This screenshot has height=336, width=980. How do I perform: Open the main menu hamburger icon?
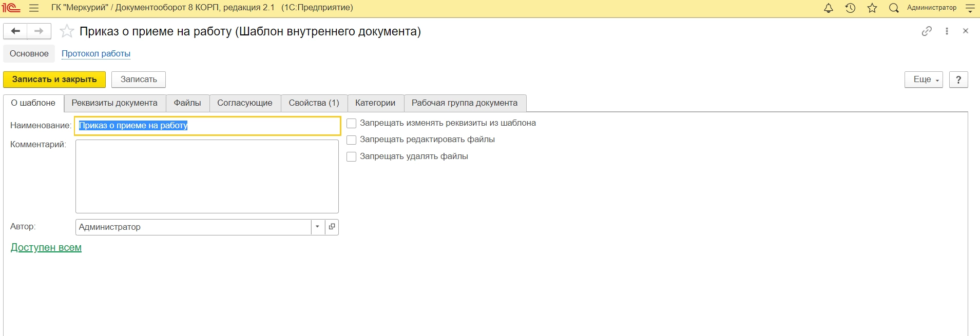pyautogui.click(x=34, y=8)
